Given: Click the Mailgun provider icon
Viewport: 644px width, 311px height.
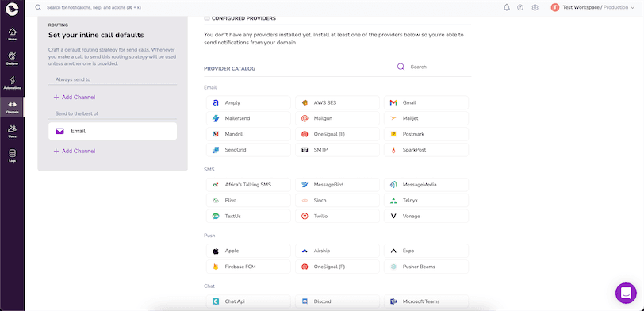Looking at the screenshot, I should pyautogui.click(x=305, y=118).
